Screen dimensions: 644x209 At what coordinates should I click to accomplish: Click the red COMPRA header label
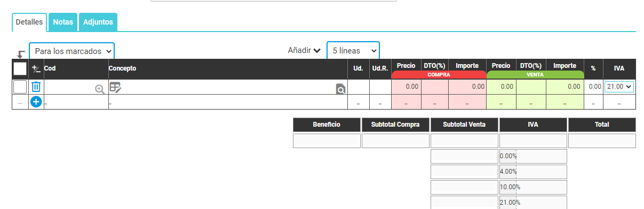[x=439, y=75]
